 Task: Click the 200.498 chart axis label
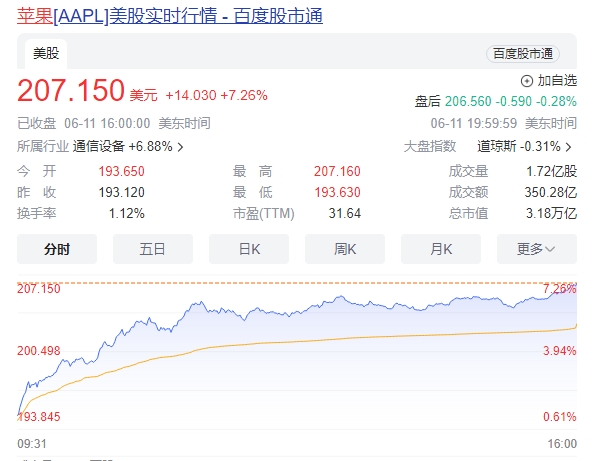click(x=39, y=350)
